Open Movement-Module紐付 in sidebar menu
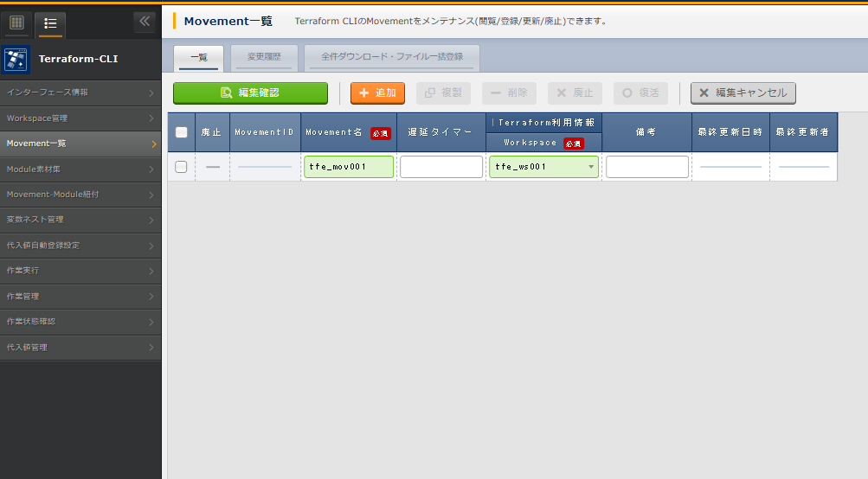 coord(80,195)
